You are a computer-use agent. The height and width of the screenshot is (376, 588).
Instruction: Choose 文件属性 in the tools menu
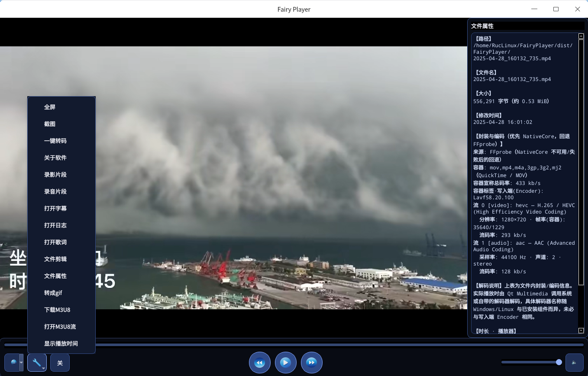click(x=61, y=276)
